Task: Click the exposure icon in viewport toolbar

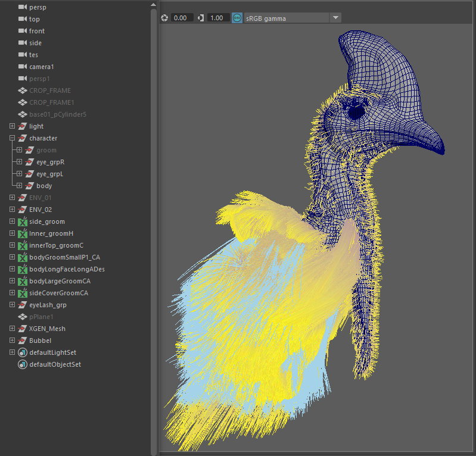Action: pos(164,18)
